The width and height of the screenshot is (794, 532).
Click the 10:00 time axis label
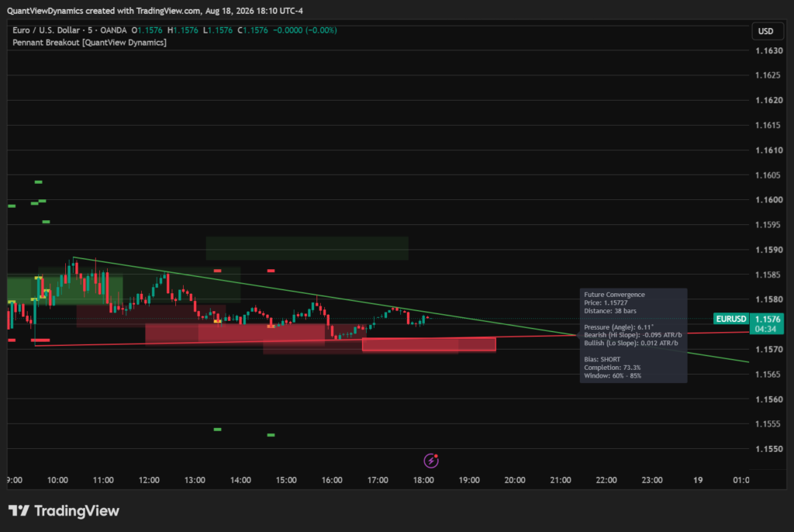[57, 480]
